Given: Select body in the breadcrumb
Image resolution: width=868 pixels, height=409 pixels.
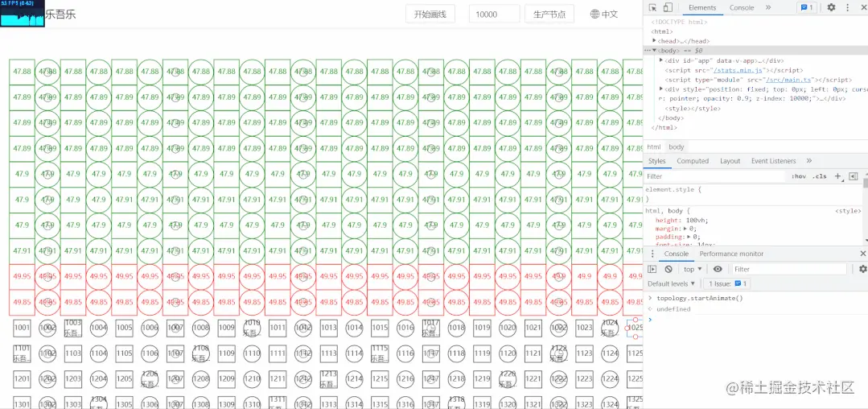Looking at the screenshot, I should 676,147.
